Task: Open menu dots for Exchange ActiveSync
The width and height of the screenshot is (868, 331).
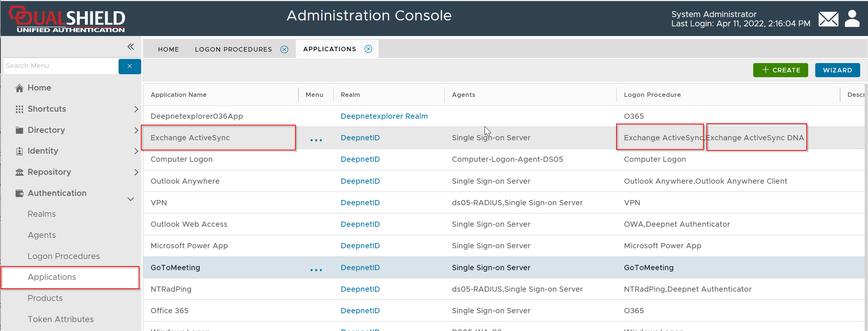Action: point(316,140)
